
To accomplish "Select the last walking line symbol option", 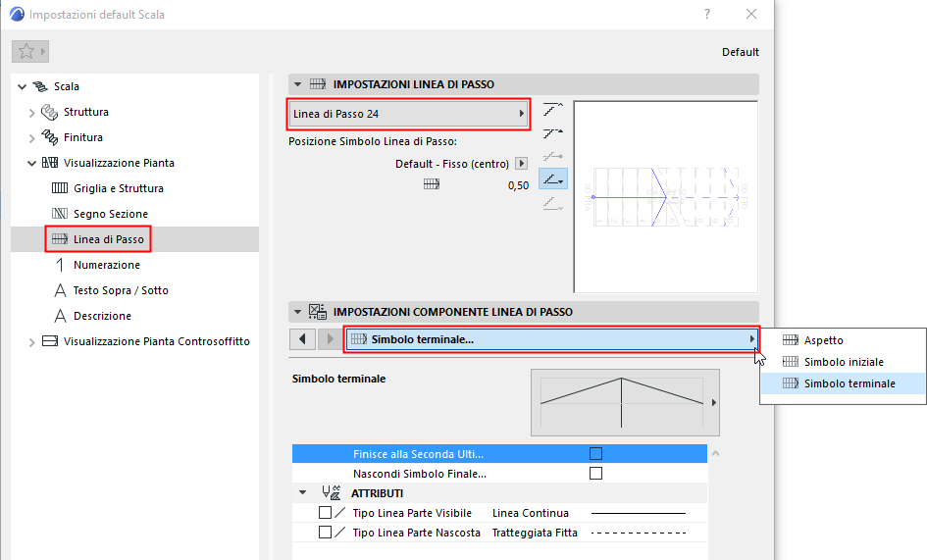I will pyautogui.click(x=553, y=203).
